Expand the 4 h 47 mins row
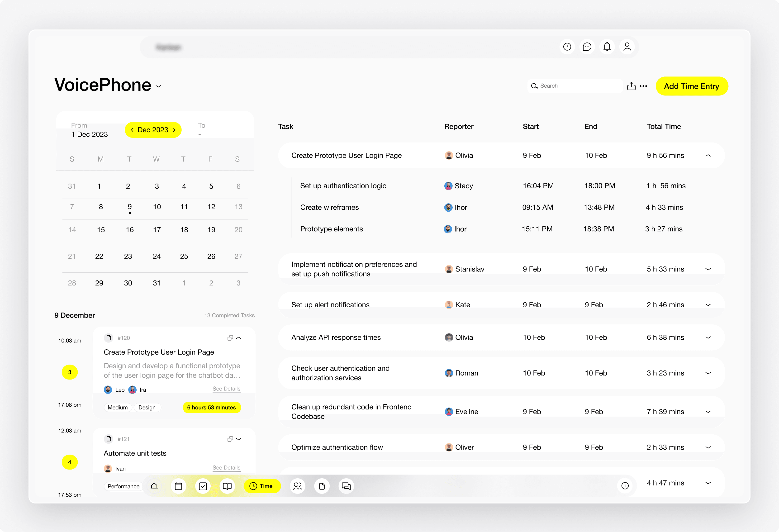The height and width of the screenshot is (532, 779). [708, 483]
